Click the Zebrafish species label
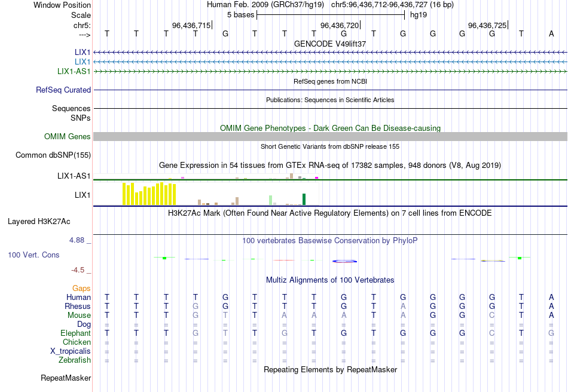This screenshot has height=392, width=568. tap(75, 360)
